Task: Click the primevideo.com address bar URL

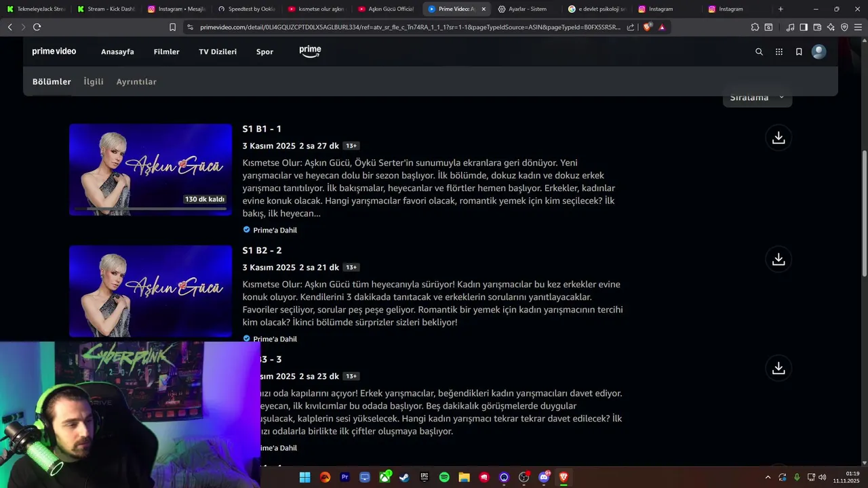Action: point(410,27)
